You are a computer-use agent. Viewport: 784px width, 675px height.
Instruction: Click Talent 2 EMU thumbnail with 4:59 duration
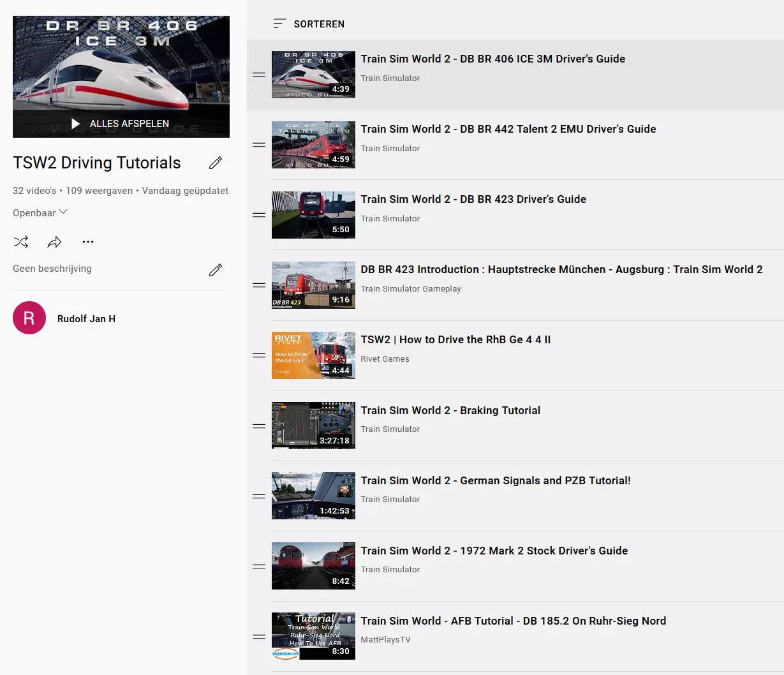313,145
